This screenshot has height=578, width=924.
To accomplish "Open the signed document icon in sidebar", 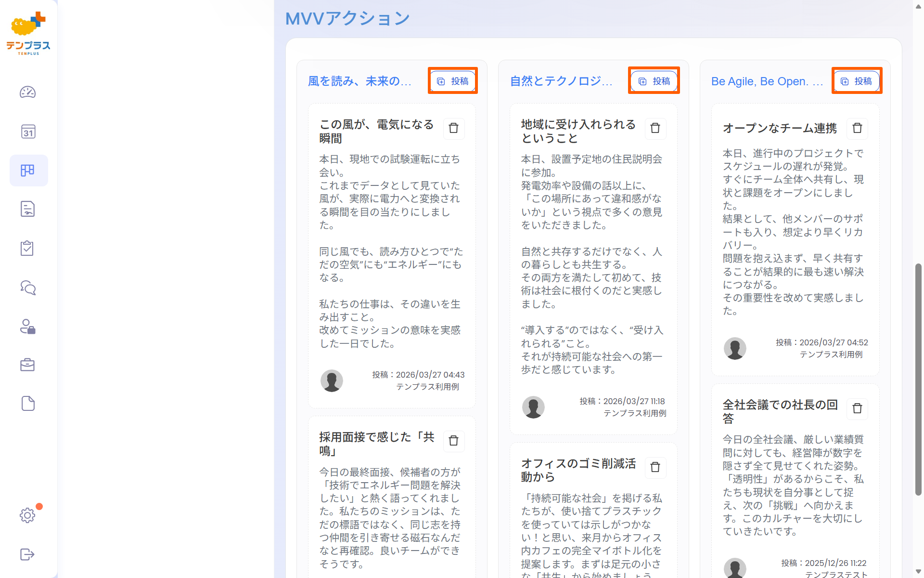I will click(x=28, y=209).
